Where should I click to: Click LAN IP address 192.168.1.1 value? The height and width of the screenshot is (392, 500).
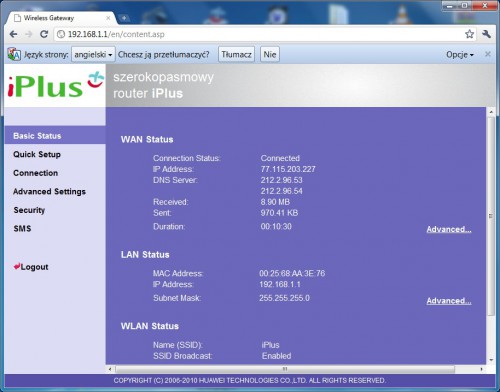[x=280, y=285]
